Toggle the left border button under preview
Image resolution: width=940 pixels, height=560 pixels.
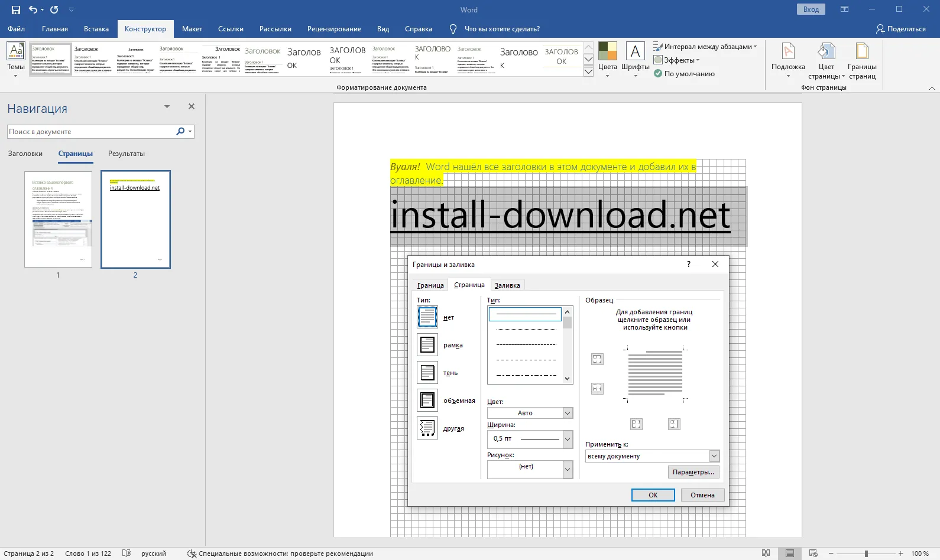636,424
